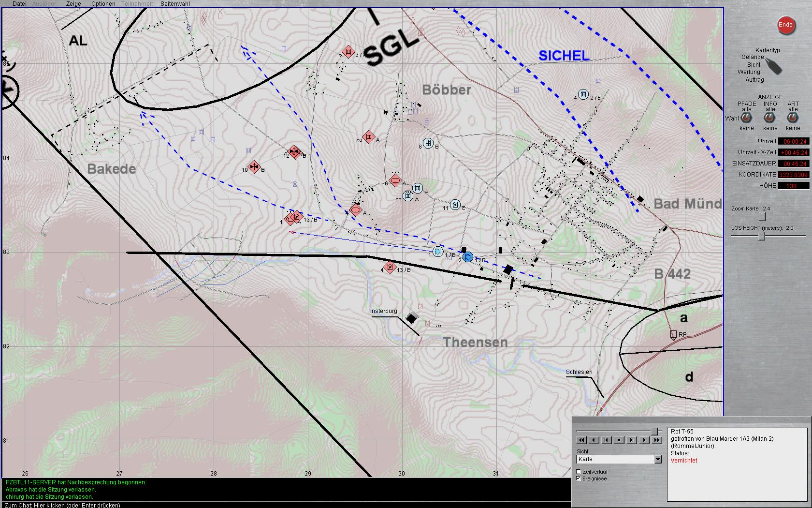
Task: Click the Zoom Karte slider handle
Action: pyautogui.click(x=762, y=216)
